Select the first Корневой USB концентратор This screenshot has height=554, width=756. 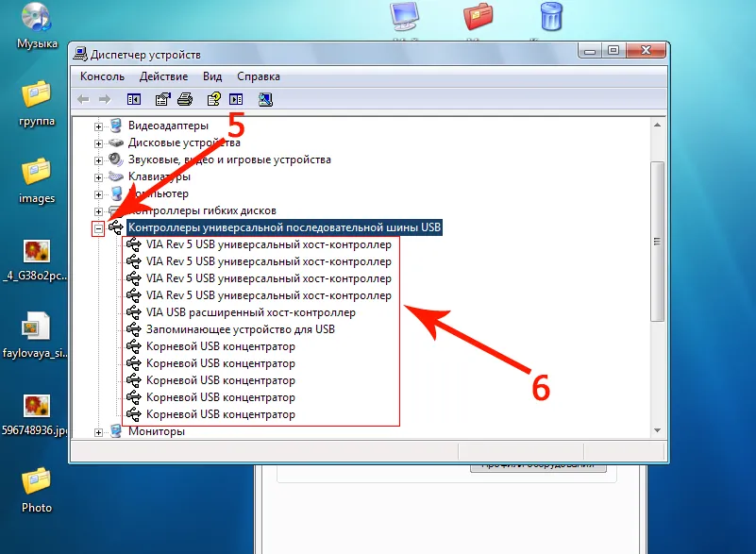(x=220, y=346)
